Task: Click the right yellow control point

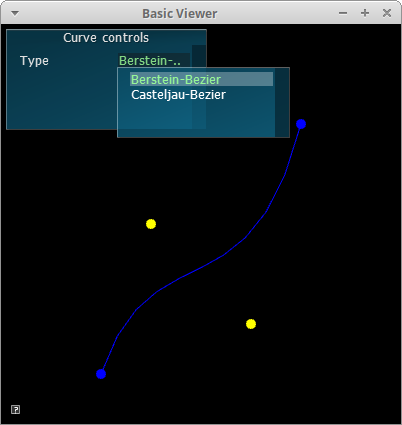Action: 251,324
